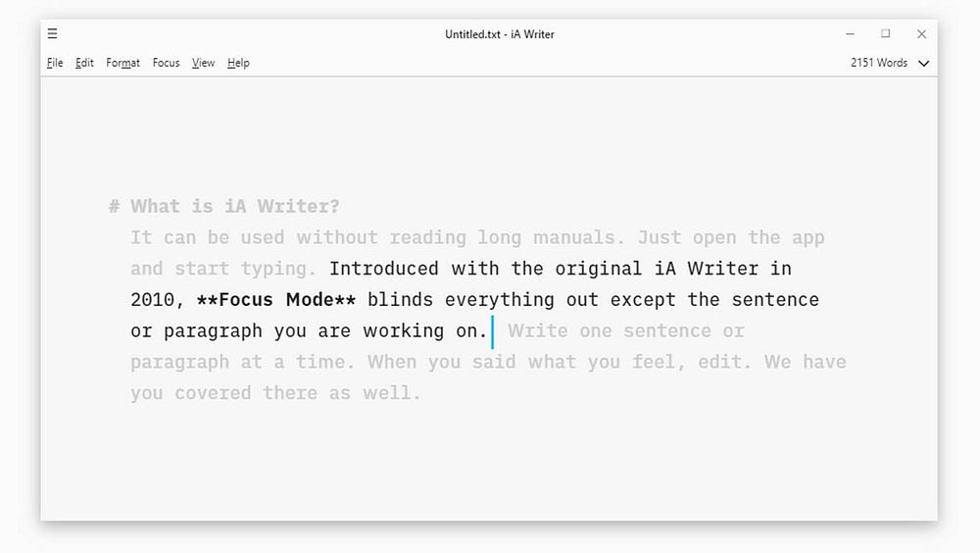Image resolution: width=980 pixels, height=553 pixels.
Task: Minimize the iA Writer window
Action: 850,33
